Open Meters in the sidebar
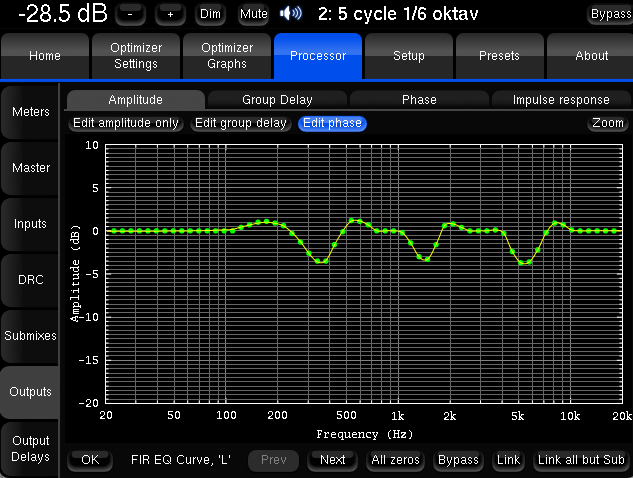 [30, 112]
